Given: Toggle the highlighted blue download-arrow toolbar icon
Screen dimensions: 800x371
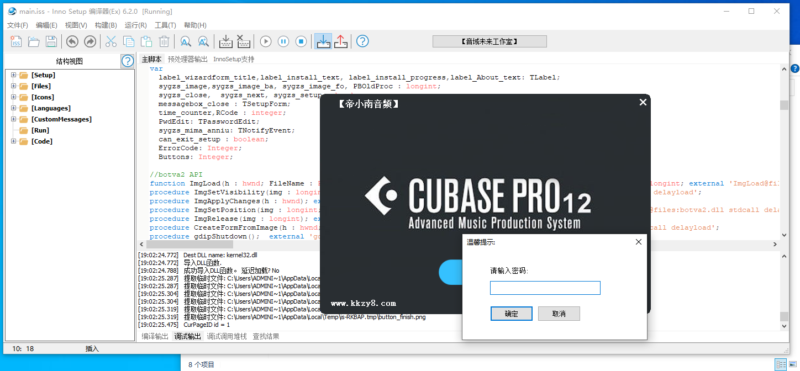Looking at the screenshot, I should point(322,41).
